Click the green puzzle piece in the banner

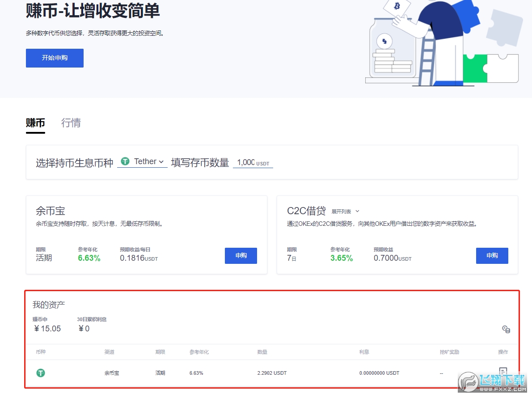coord(475,68)
